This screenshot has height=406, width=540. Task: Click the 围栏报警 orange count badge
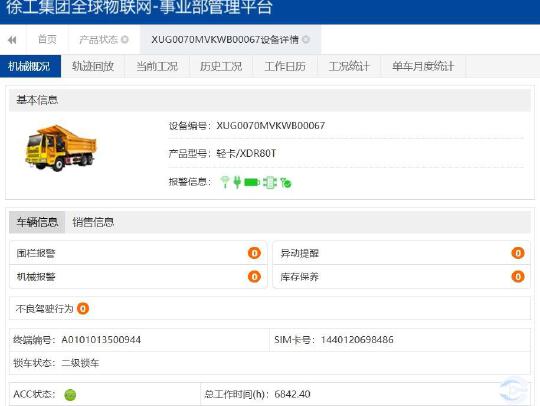(x=254, y=253)
